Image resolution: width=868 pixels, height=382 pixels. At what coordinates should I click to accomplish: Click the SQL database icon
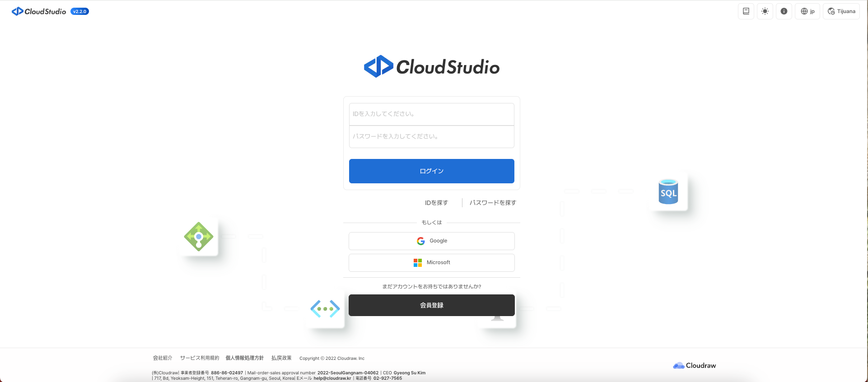(668, 192)
